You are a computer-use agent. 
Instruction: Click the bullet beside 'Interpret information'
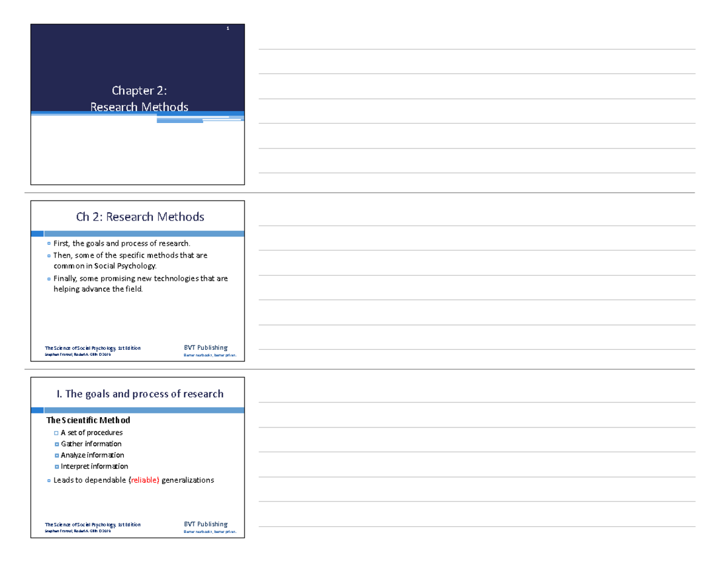point(56,467)
